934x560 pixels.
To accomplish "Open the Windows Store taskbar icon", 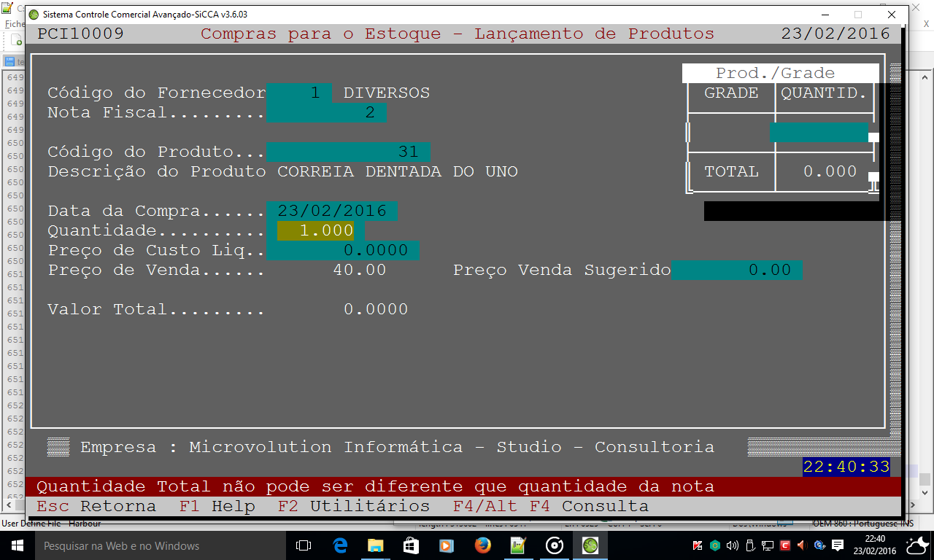I will [411, 545].
